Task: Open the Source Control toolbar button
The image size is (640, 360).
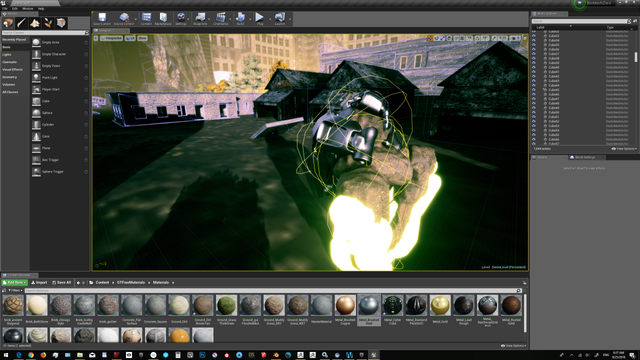Action: pyautogui.click(x=124, y=19)
